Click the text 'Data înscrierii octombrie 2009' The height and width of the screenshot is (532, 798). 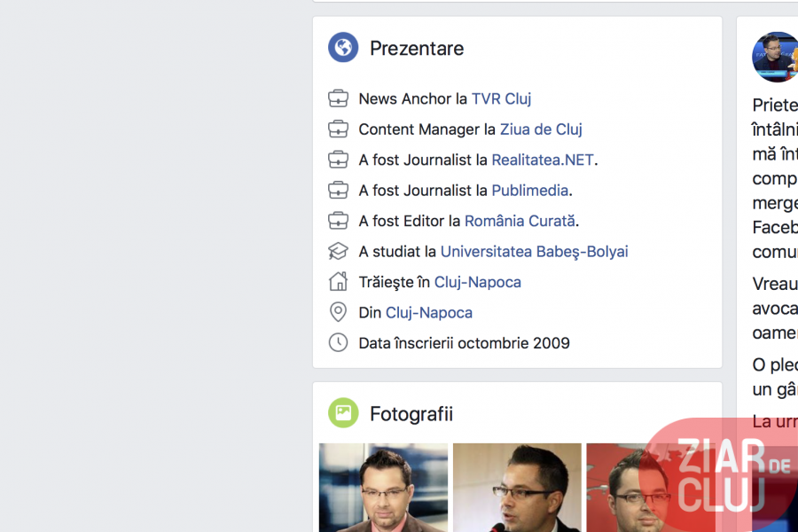point(464,343)
